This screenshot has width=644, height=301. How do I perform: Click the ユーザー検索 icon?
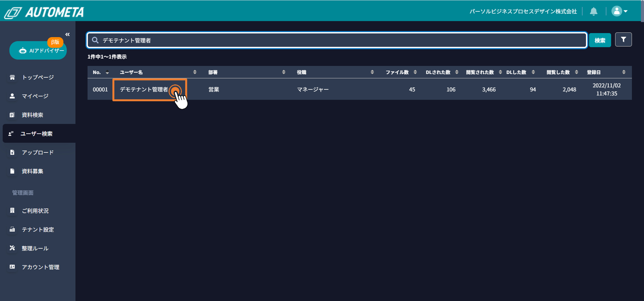coord(11,133)
